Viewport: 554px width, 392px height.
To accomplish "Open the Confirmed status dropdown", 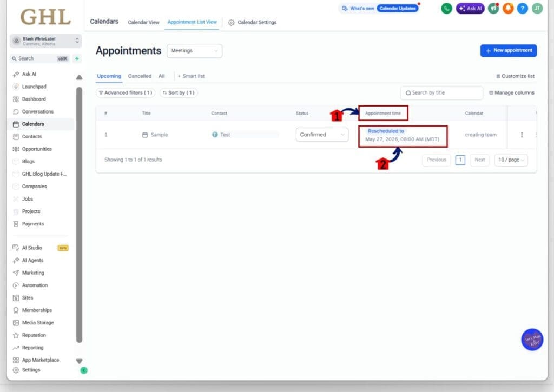I will click(x=322, y=135).
